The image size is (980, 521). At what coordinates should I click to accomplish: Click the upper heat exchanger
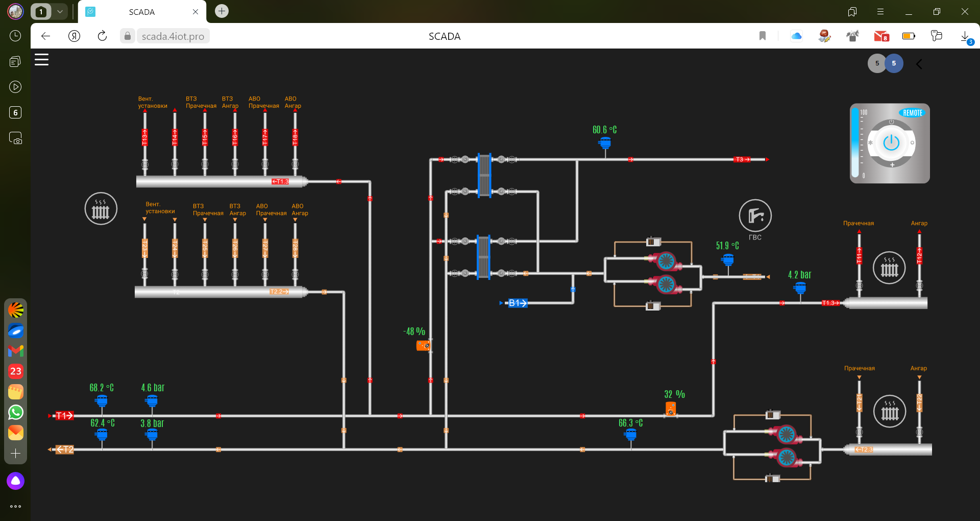click(484, 175)
